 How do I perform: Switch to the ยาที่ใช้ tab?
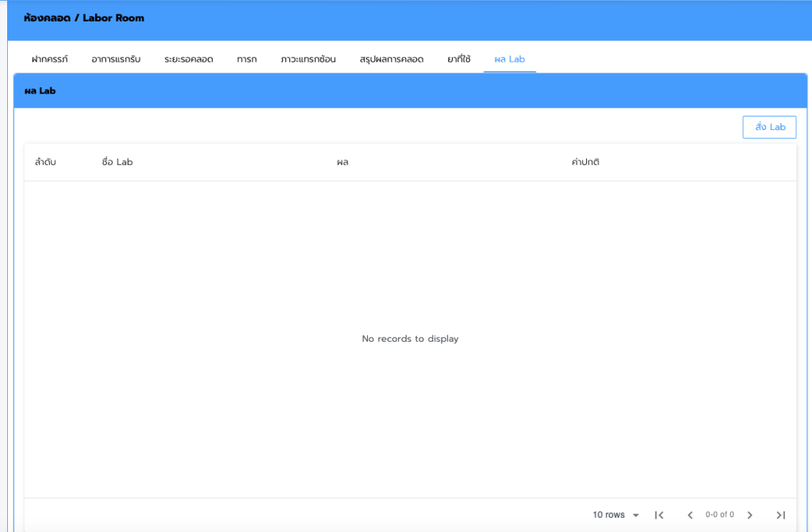458,59
